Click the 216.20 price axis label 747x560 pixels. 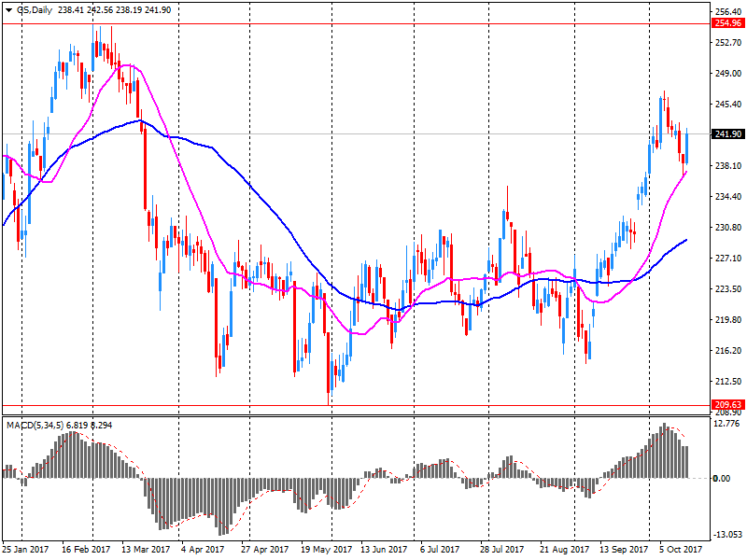coord(728,350)
